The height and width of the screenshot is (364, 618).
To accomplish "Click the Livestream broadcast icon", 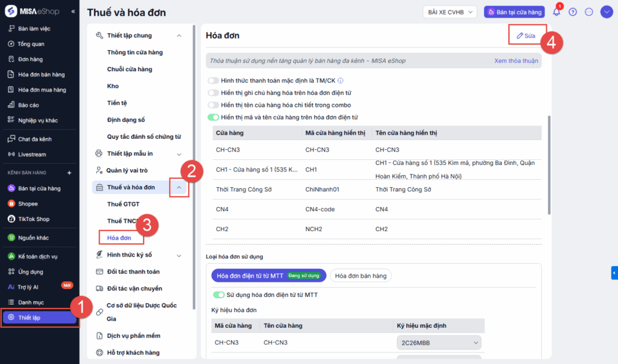I will click(x=11, y=154).
